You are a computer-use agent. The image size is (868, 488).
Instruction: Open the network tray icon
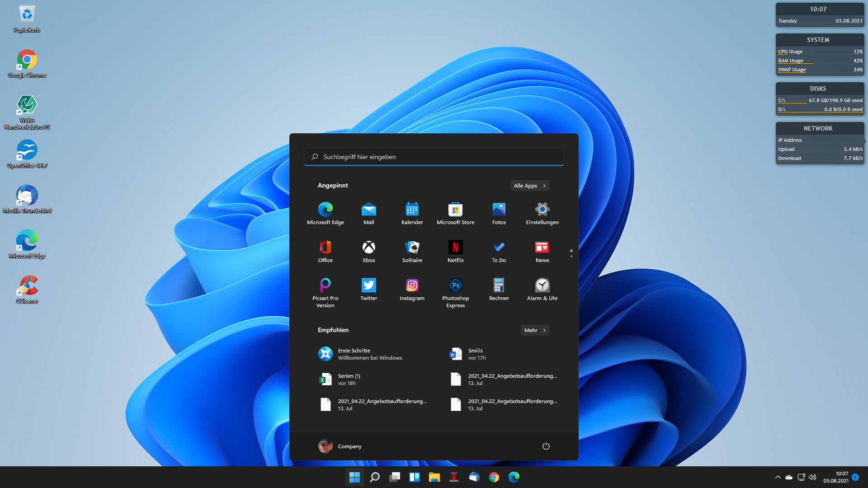point(801,477)
